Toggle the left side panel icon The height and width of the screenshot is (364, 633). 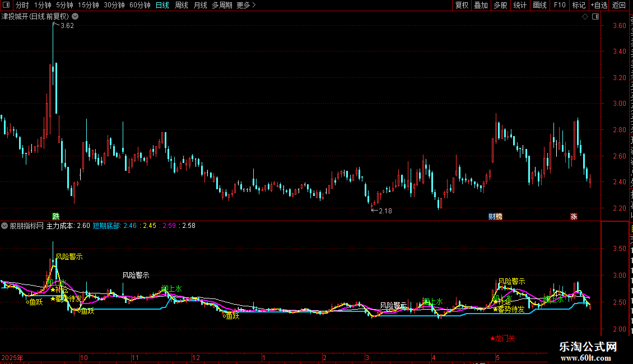click(6, 5)
